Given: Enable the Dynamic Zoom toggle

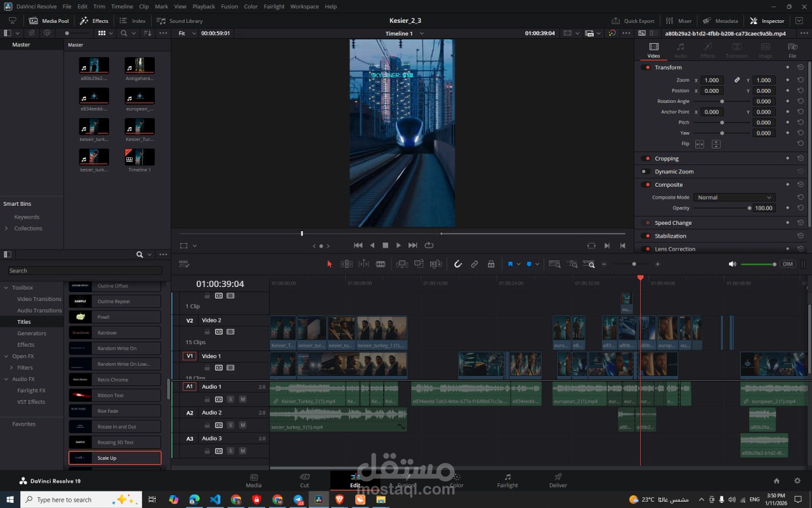Looking at the screenshot, I should [645, 171].
